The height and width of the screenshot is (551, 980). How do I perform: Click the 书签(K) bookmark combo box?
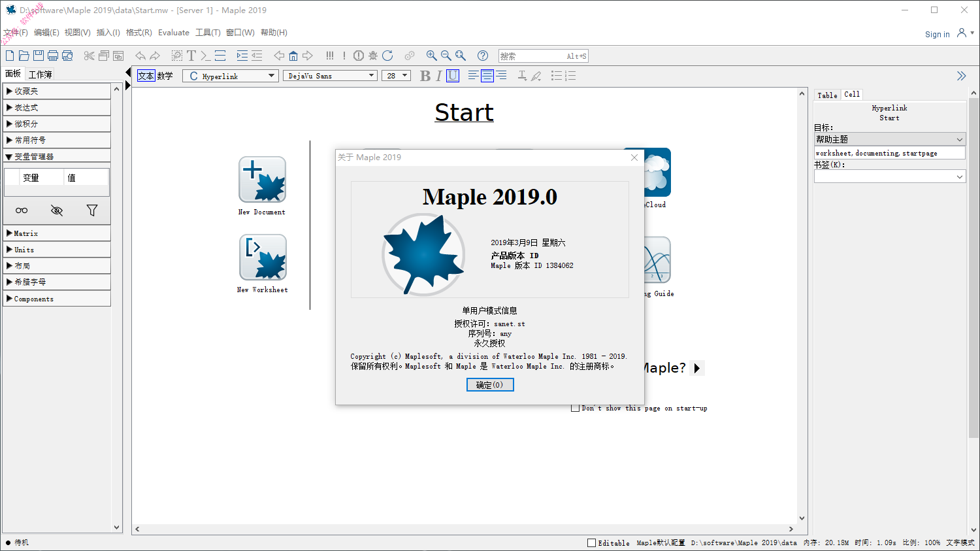(x=889, y=176)
